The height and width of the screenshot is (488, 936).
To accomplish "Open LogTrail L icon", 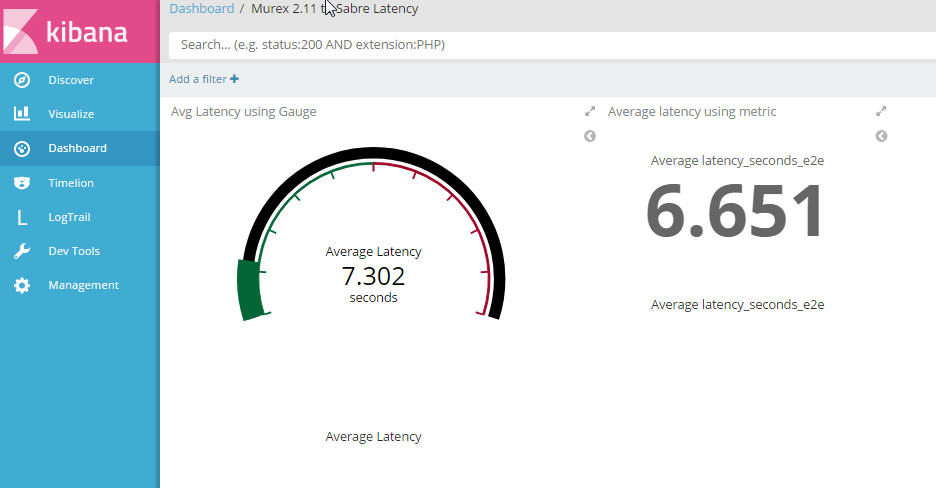I will pos(22,217).
